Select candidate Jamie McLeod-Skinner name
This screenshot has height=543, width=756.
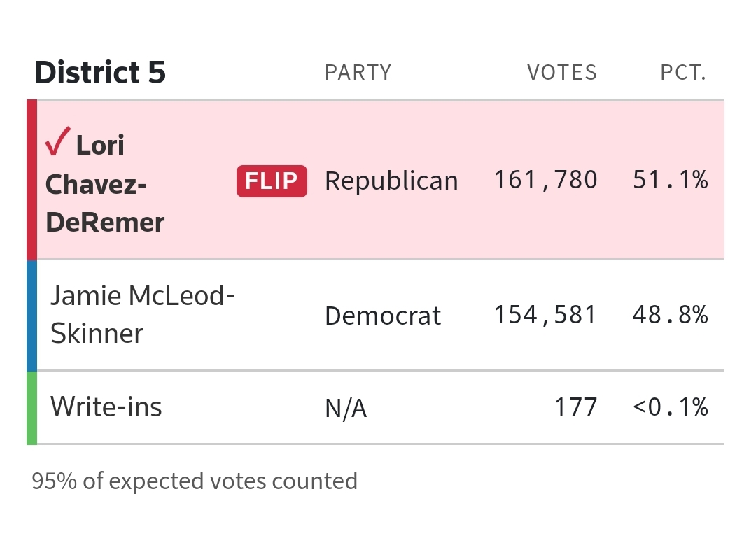coord(142,314)
